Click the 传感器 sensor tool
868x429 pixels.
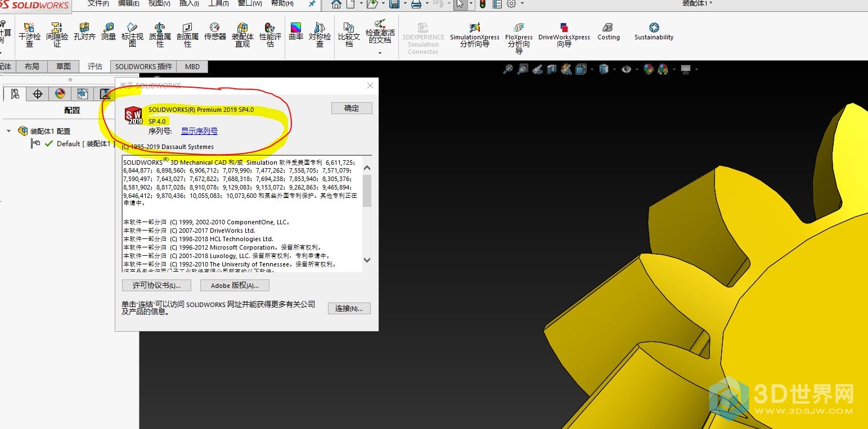tap(215, 31)
